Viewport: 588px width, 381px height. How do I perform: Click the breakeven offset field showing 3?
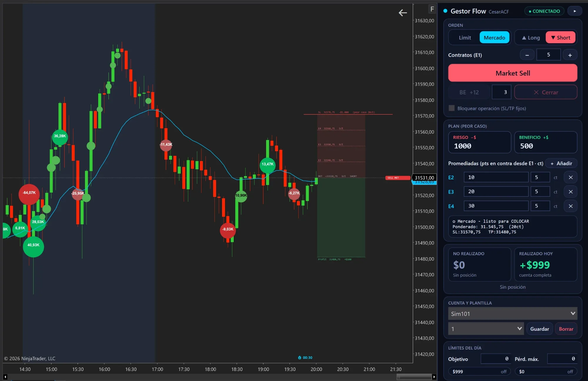point(502,92)
